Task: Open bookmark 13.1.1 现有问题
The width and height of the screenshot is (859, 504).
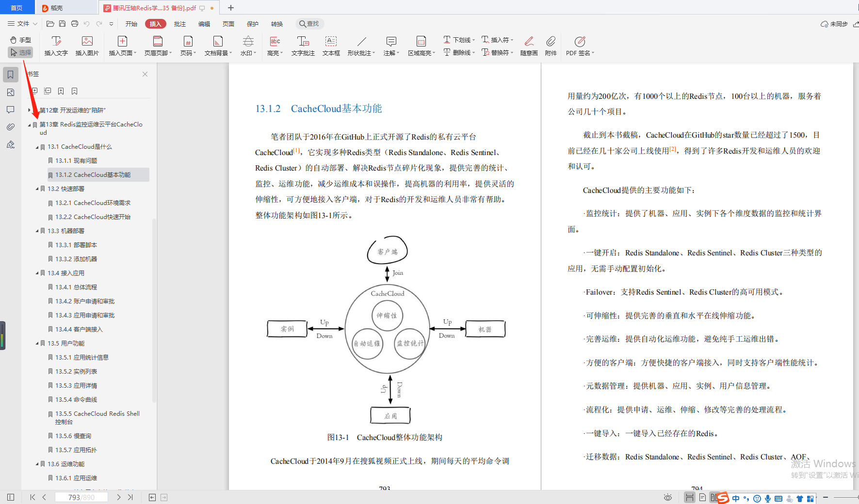Action: (76, 161)
